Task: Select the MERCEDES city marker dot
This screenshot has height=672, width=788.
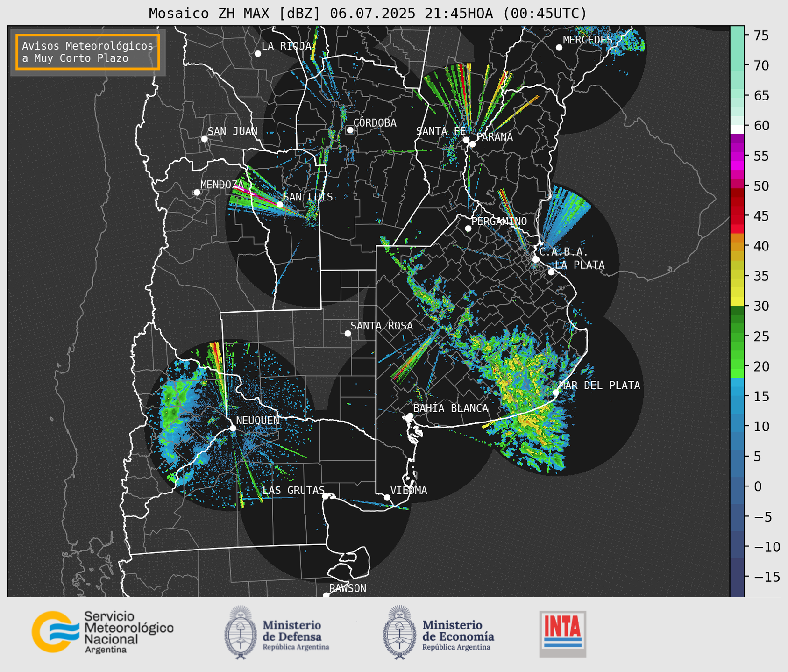Action: point(559,48)
